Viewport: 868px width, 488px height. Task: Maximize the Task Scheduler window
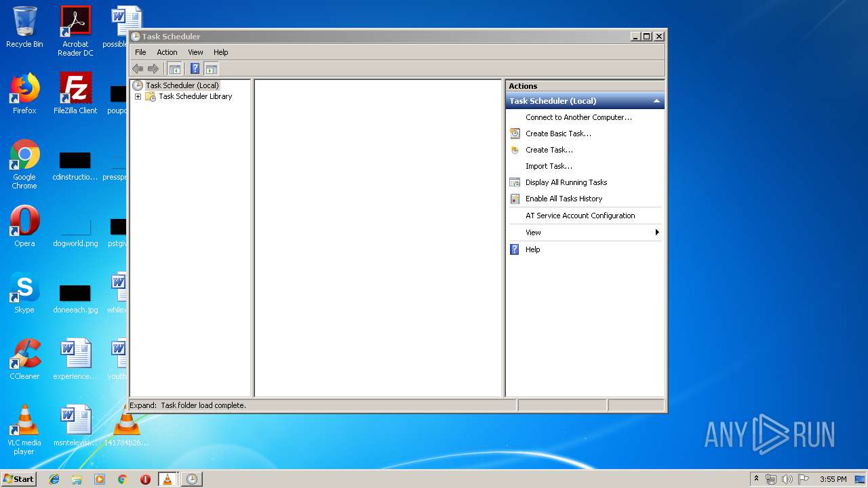tap(647, 37)
